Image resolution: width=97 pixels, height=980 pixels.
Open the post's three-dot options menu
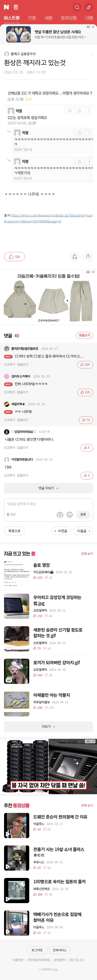coord(92,55)
